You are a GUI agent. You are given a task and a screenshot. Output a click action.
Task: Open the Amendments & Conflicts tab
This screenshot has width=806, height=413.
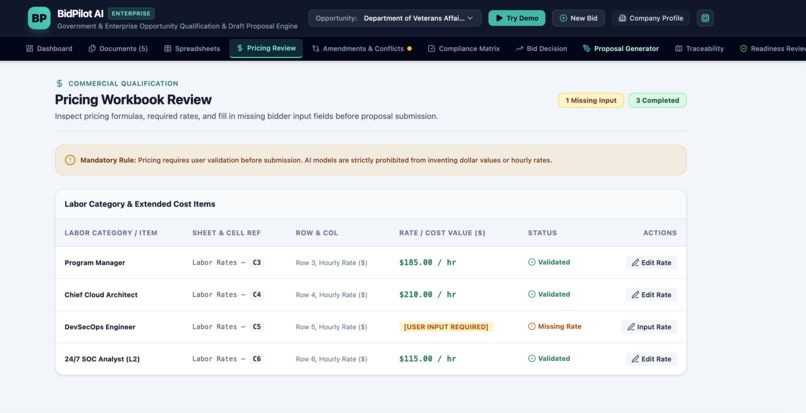tap(362, 48)
